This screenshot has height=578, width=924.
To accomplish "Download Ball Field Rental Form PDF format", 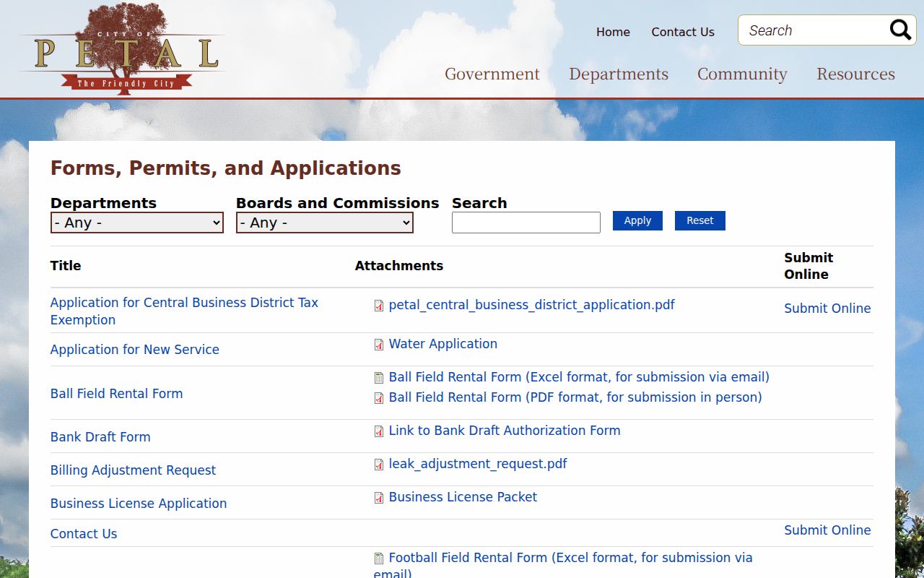I will (575, 397).
